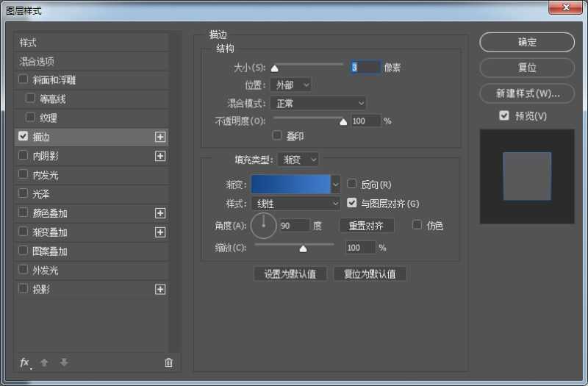
Task: Select the 外发光 style entry
Action: 46,270
